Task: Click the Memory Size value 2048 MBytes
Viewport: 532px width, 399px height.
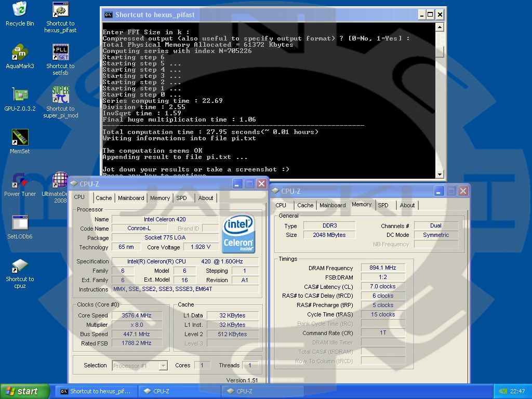Action: [x=329, y=235]
